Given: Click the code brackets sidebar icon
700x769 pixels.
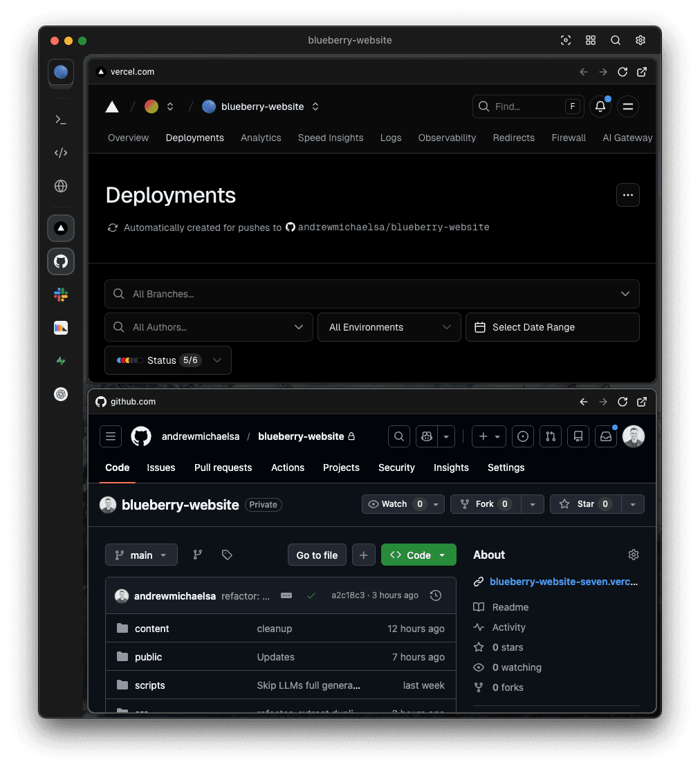Looking at the screenshot, I should [61, 153].
